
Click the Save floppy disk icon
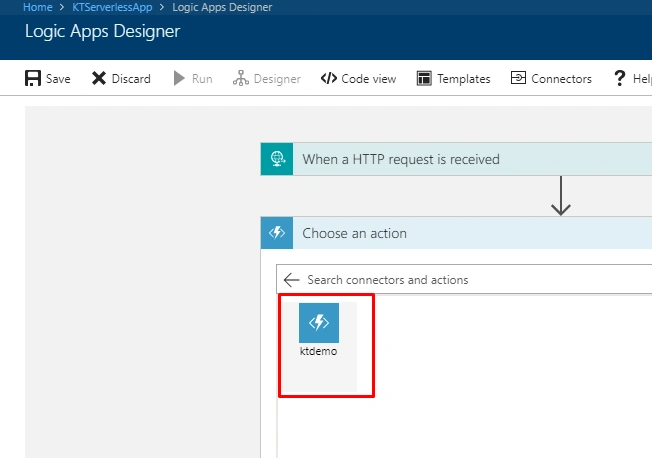(33, 78)
